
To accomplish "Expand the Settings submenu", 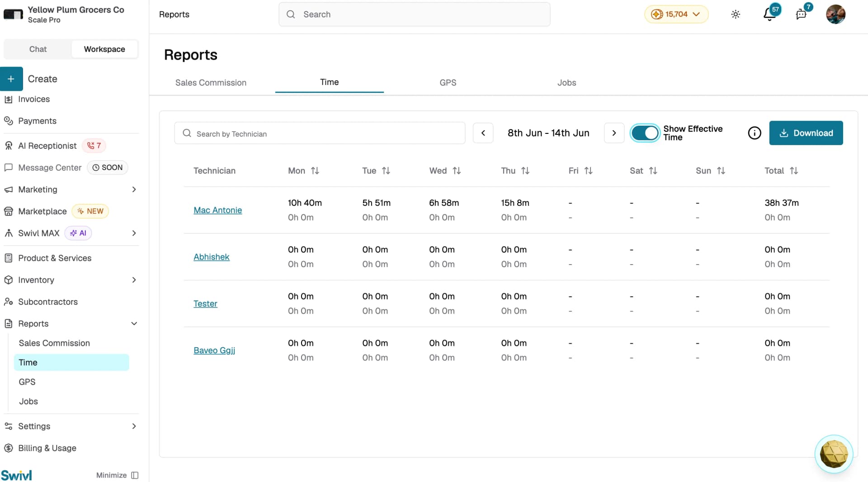I will pos(134,426).
